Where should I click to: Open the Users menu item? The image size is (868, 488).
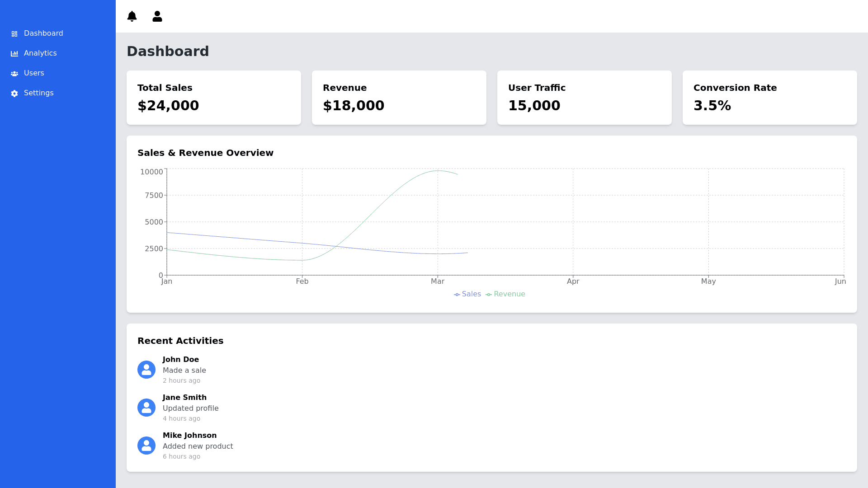[x=34, y=73]
